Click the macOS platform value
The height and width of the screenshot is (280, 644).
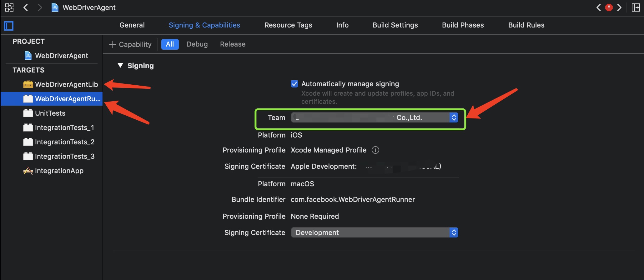pos(302,184)
